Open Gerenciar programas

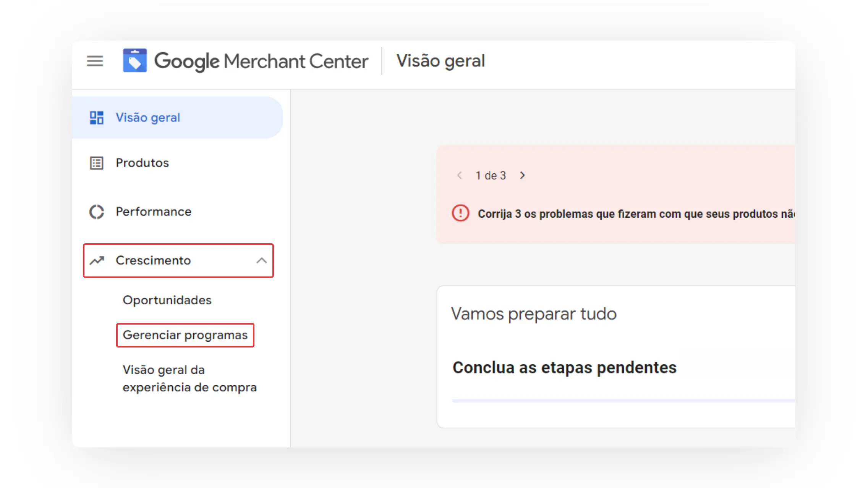point(185,335)
